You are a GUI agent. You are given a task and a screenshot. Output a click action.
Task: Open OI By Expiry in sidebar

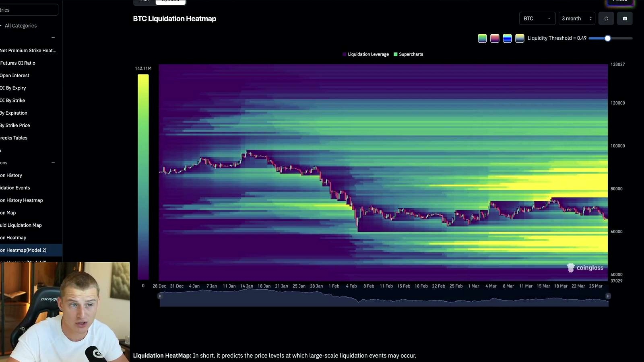pos(13,88)
